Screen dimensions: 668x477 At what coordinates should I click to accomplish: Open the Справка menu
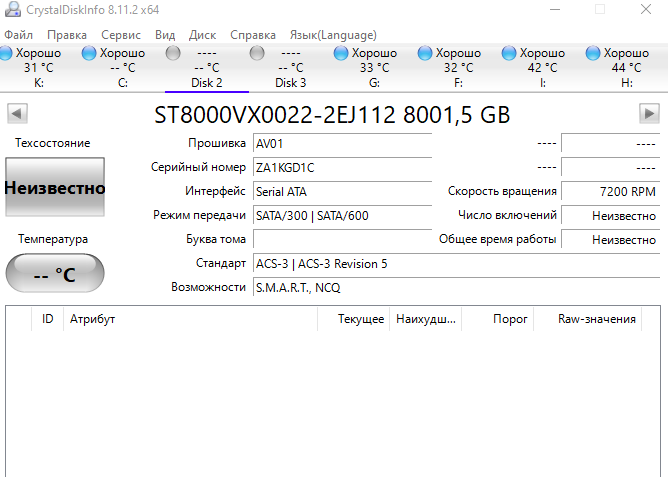click(253, 35)
